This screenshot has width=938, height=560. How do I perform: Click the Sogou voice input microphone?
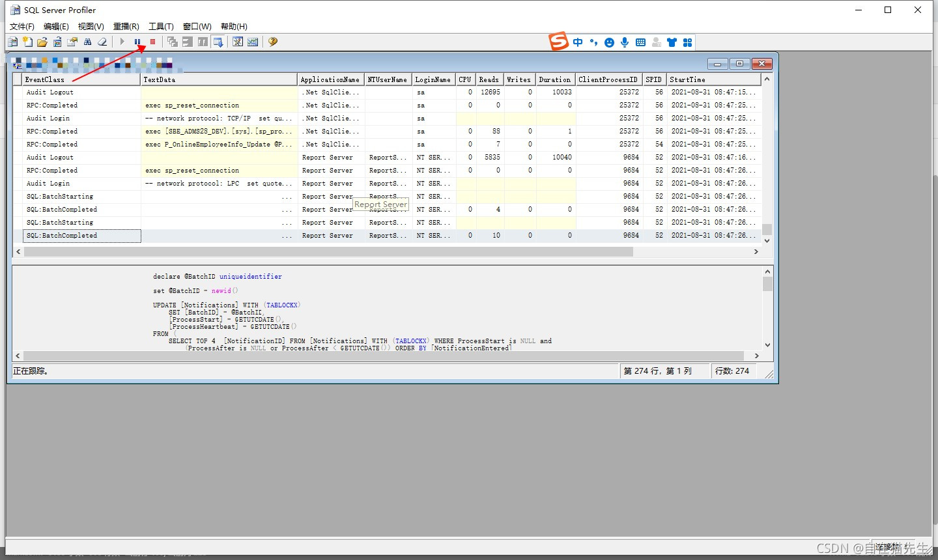[625, 42]
